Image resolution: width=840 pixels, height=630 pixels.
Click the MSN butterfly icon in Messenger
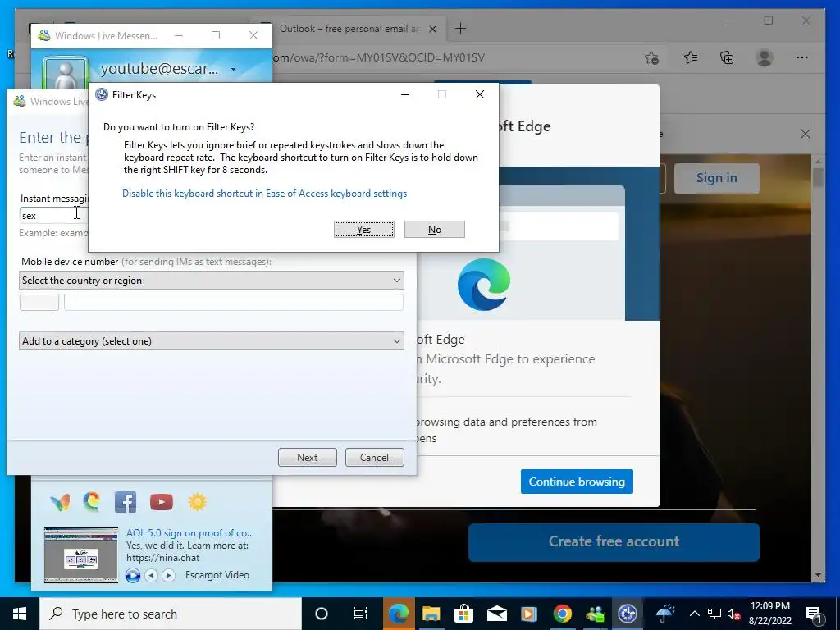pos(60,502)
